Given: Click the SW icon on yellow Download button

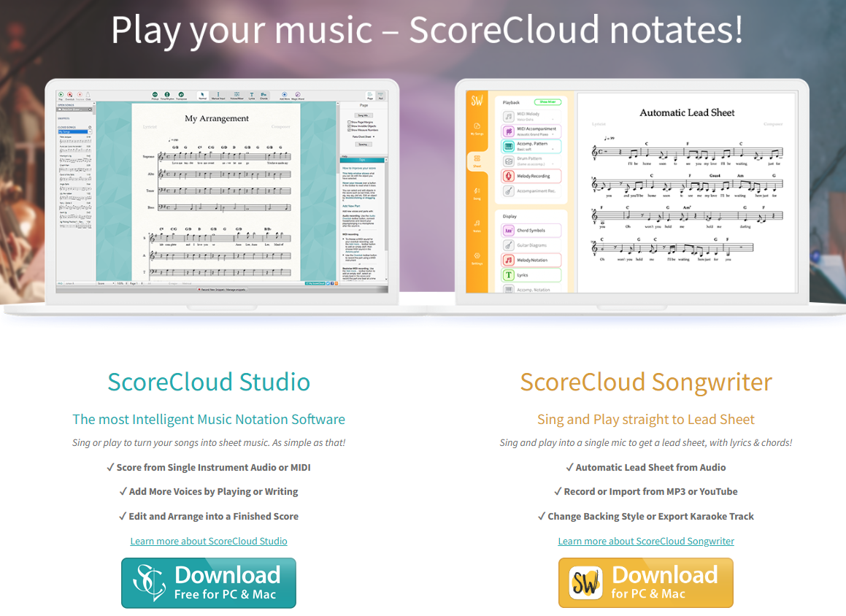Looking at the screenshot, I should point(586,583).
